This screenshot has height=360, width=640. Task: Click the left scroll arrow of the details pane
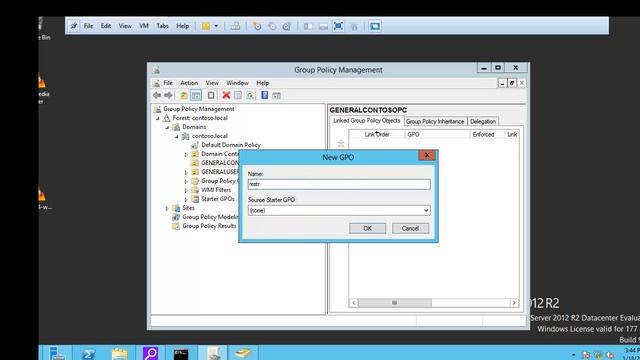[354, 302]
